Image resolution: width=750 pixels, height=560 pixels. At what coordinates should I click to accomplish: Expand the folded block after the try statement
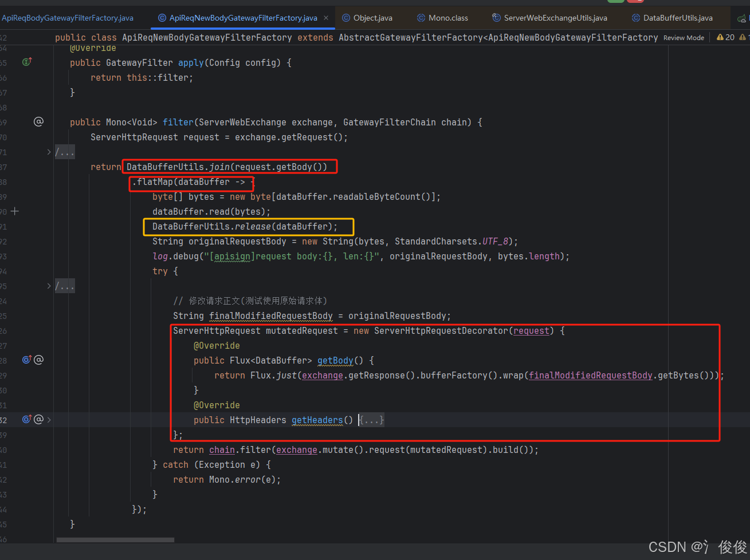(49, 286)
